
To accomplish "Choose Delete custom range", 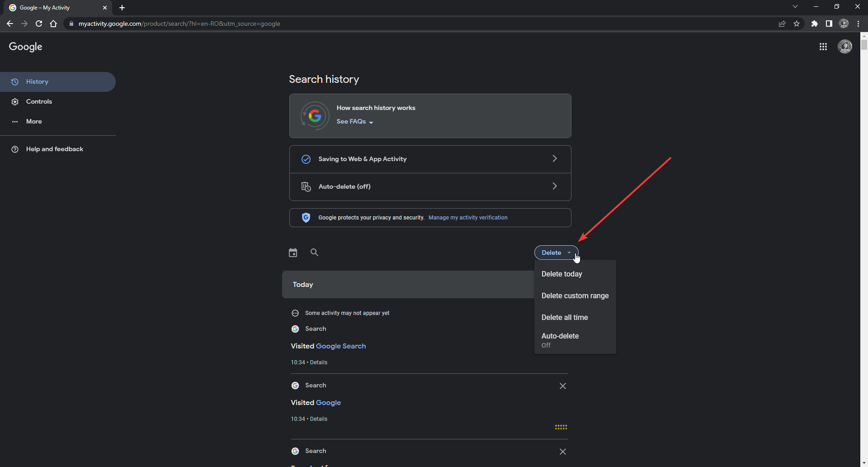I will click(x=575, y=296).
